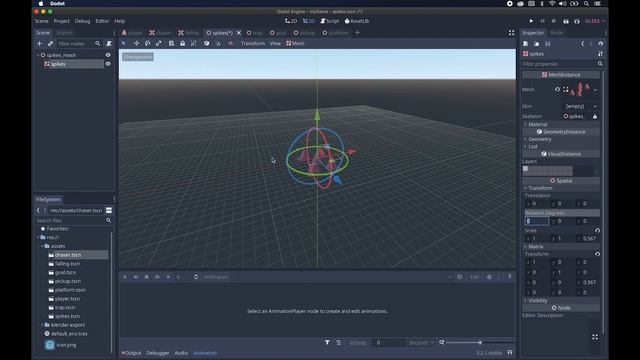Collapse the Transform section
Viewport: 640px width, 360px height.
[540, 188]
